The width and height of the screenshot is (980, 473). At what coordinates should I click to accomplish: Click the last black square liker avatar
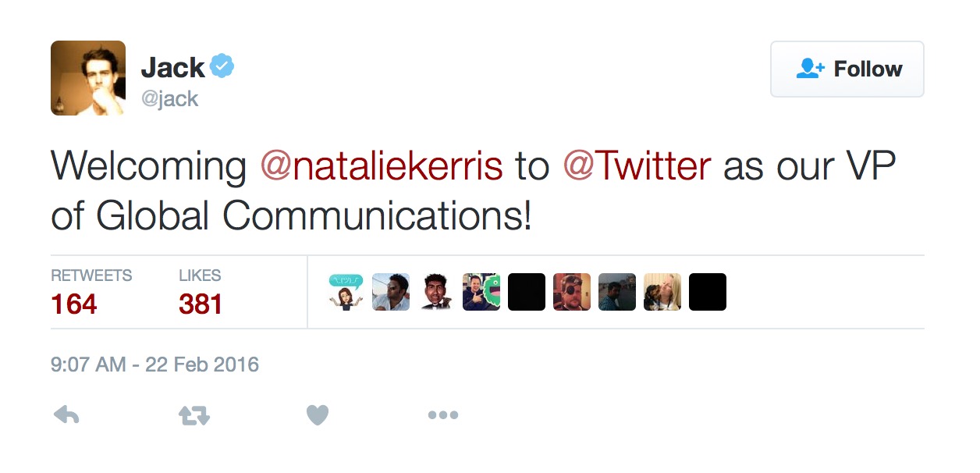click(708, 292)
